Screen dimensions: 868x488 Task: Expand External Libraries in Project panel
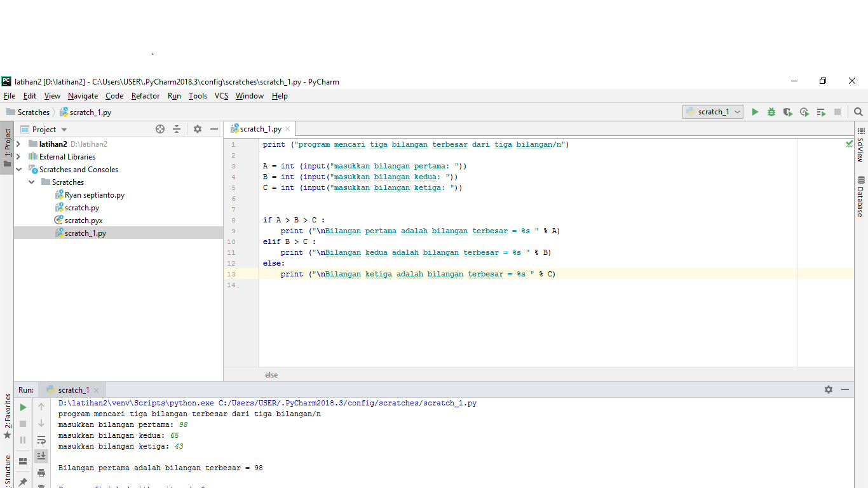click(17, 156)
